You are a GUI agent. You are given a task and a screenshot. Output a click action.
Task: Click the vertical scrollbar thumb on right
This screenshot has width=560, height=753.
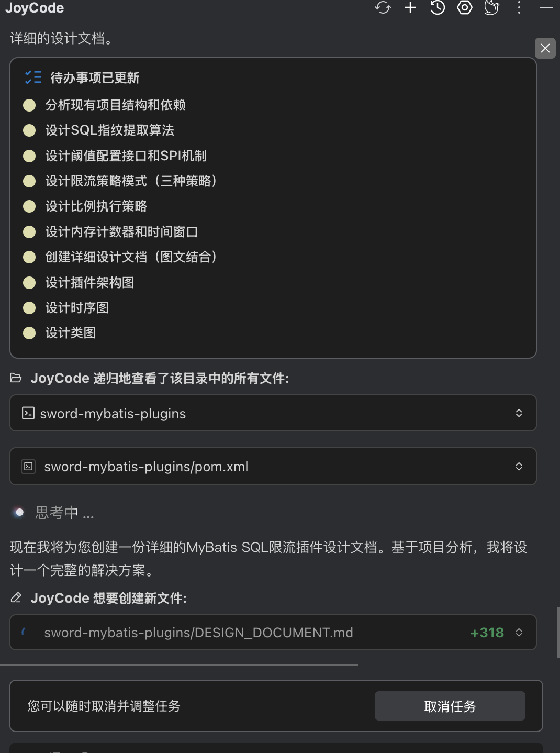coord(558,632)
